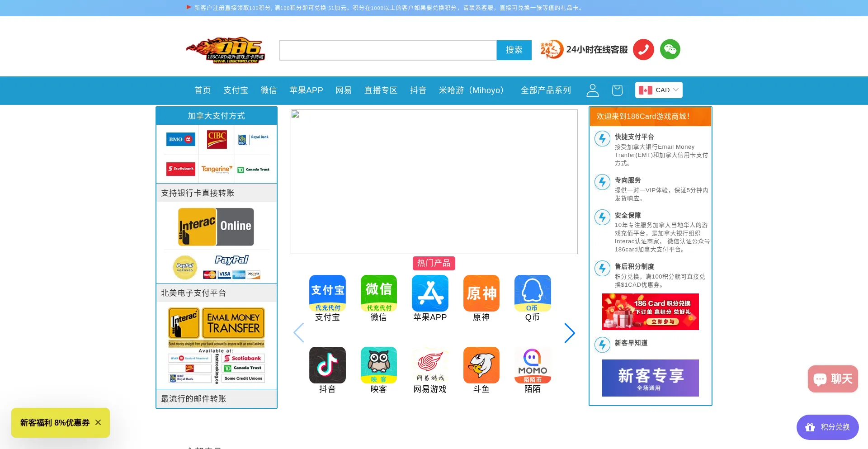Open the 直播专区 navigation menu item
Viewport: 868px width, 449px height.
(381, 90)
